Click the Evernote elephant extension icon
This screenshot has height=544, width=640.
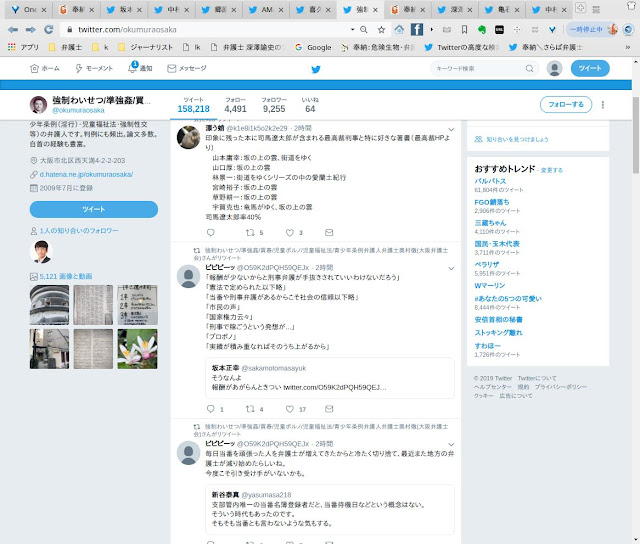pos(482,29)
